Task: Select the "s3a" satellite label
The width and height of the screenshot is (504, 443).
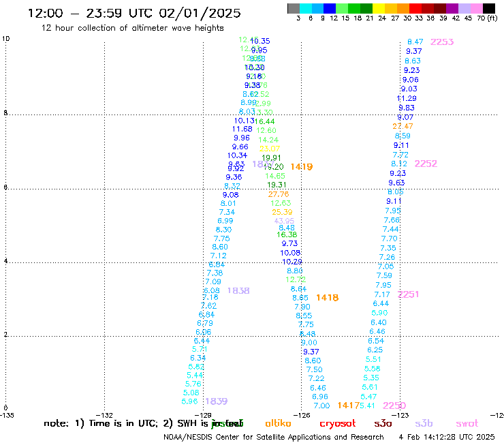Action: click(x=383, y=423)
